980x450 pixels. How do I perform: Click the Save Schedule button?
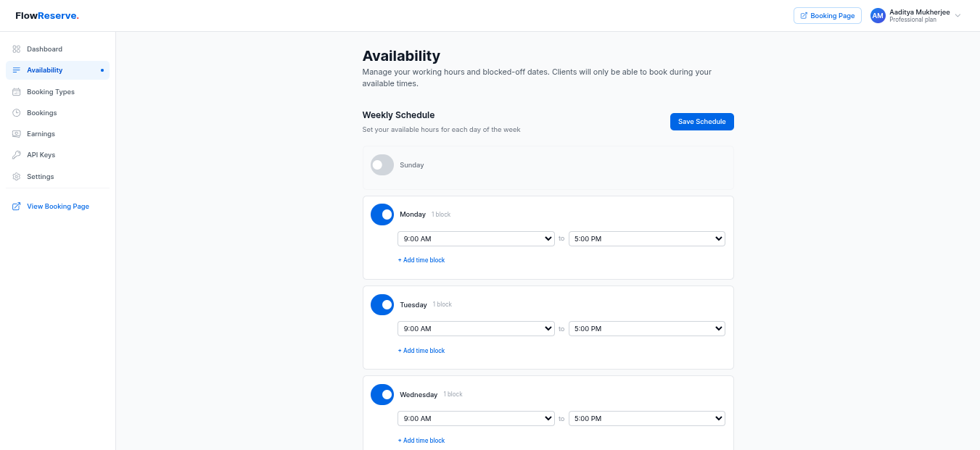point(701,121)
